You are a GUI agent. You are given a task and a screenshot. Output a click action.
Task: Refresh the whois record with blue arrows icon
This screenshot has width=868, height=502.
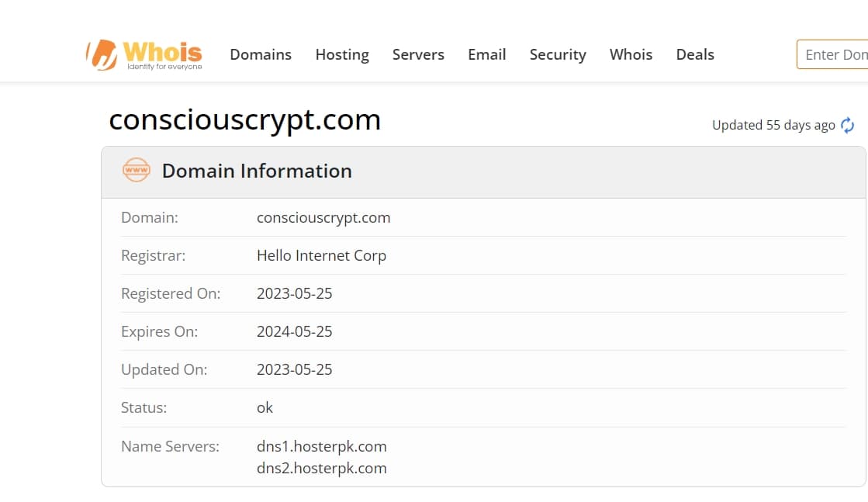pos(847,125)
